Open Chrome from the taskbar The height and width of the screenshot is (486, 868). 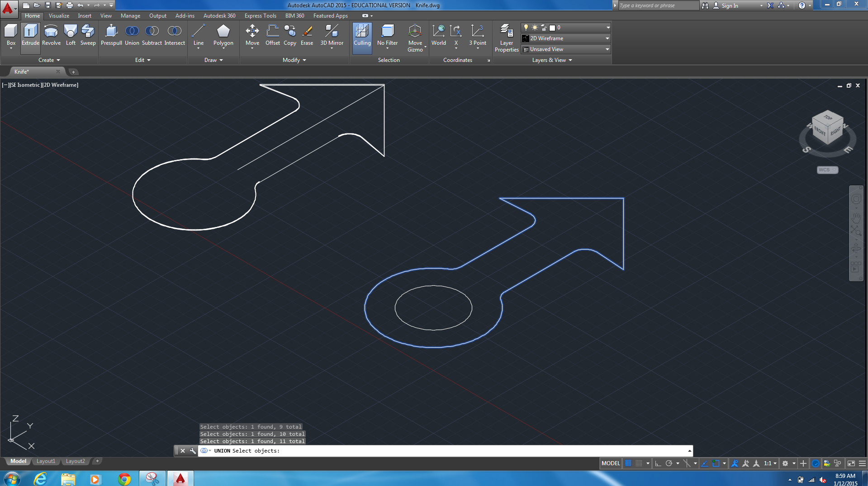(124, 479)
